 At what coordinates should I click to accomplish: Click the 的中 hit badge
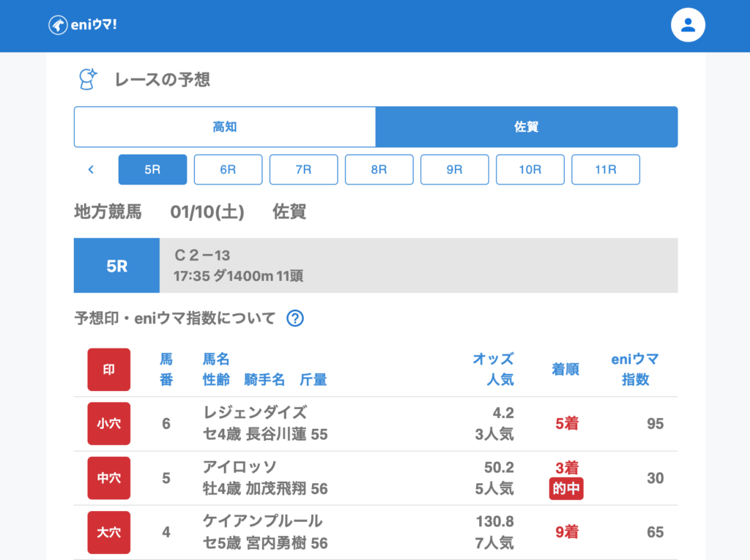[x=566, y=489]
